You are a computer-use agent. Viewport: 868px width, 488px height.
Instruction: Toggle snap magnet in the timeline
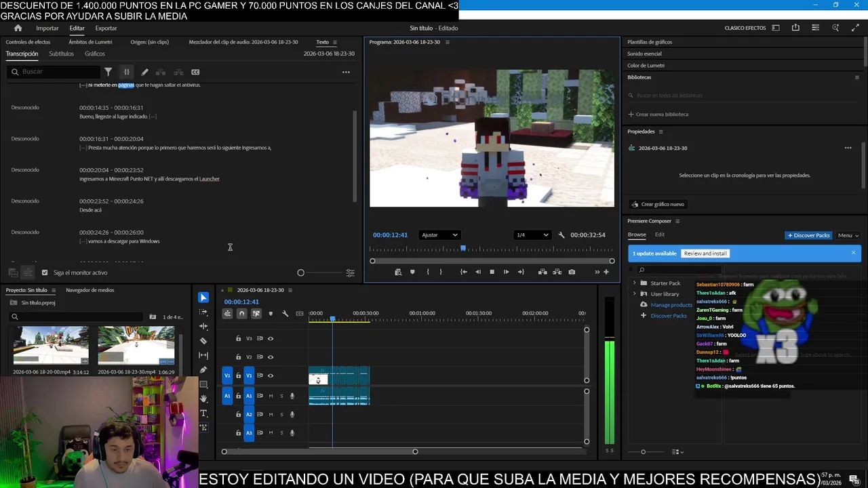241,314
